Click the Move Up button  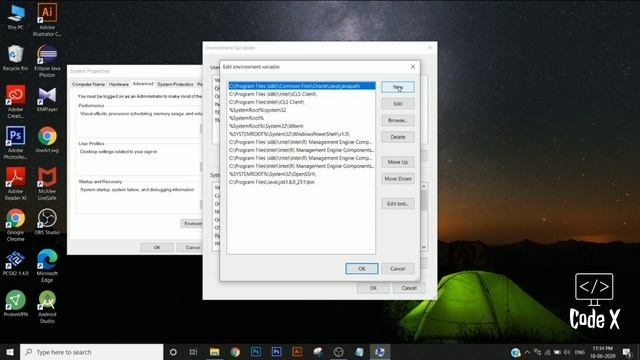[x=398, y=162]
